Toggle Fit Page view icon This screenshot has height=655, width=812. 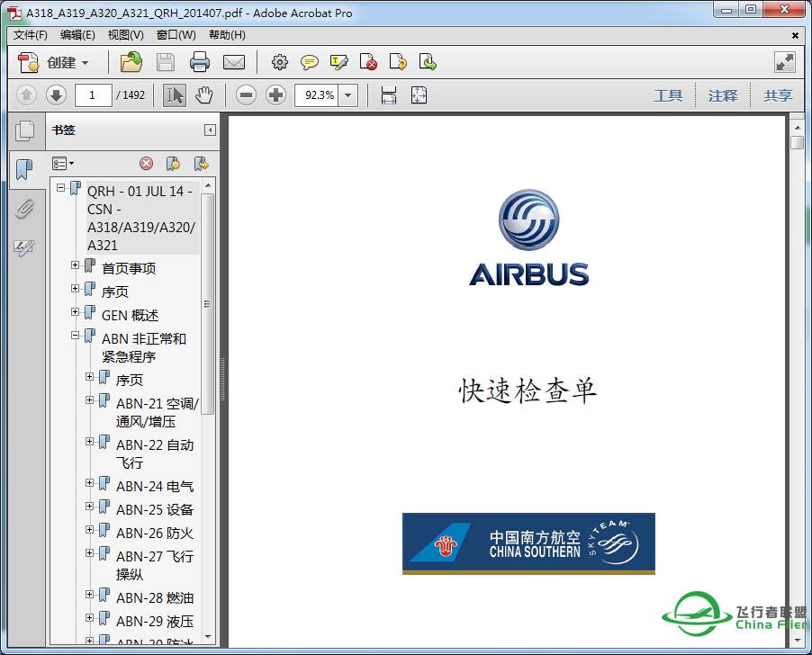click(419, 95)
